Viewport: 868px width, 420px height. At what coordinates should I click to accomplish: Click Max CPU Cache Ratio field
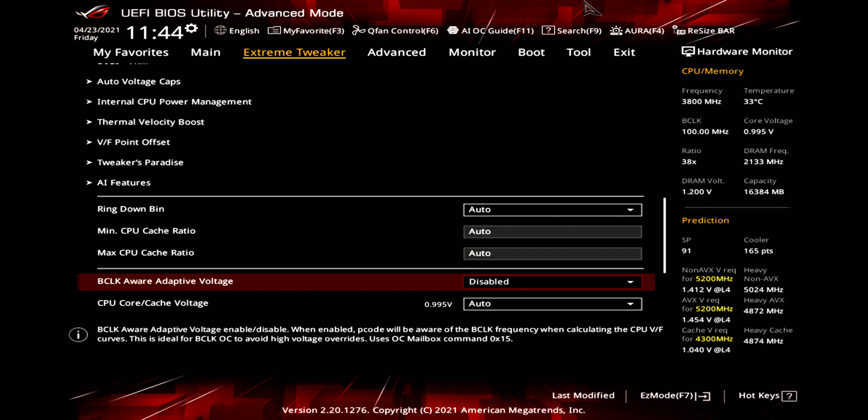[x=552, y=253]
